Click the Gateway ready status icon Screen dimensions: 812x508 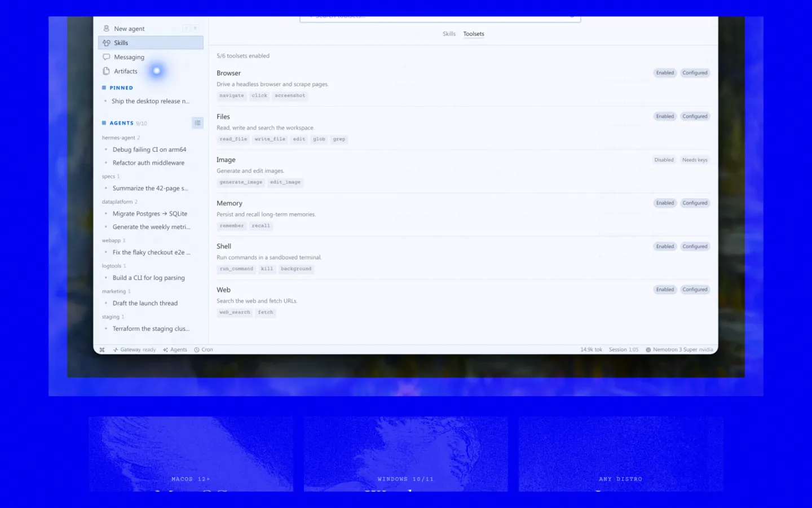[x=116, y=350]
